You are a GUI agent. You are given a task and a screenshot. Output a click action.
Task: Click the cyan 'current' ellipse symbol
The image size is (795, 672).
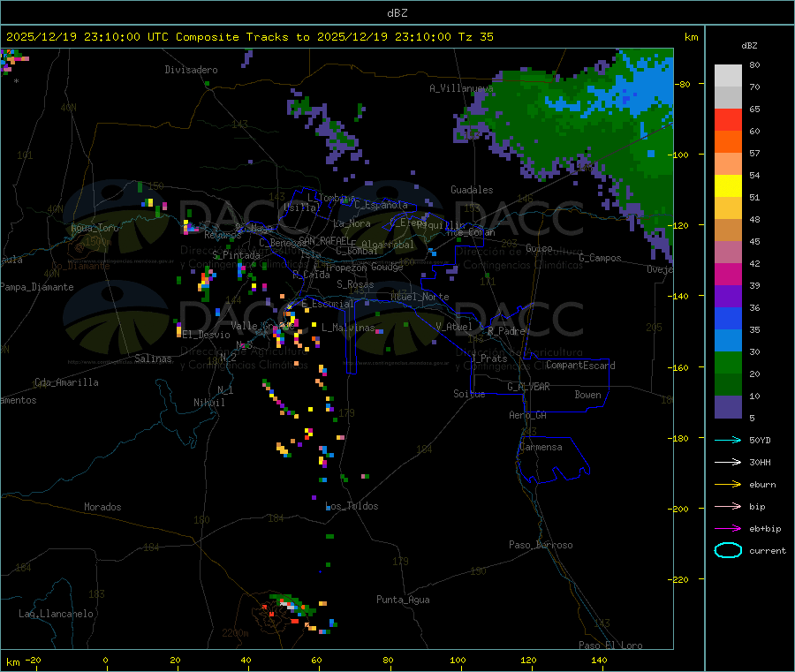728,550
